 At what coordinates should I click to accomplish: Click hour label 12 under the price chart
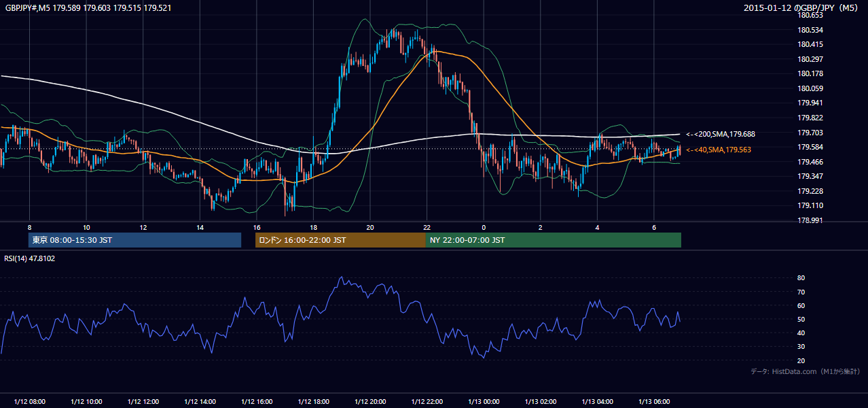coord(143,227)
